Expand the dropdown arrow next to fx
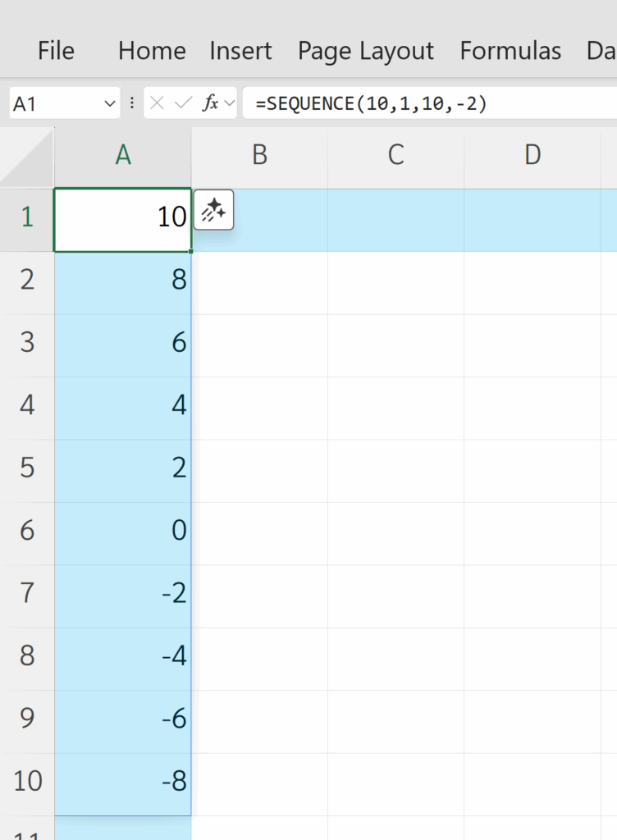This screenshot has width=617, height=840. click(x=229, y=103)
